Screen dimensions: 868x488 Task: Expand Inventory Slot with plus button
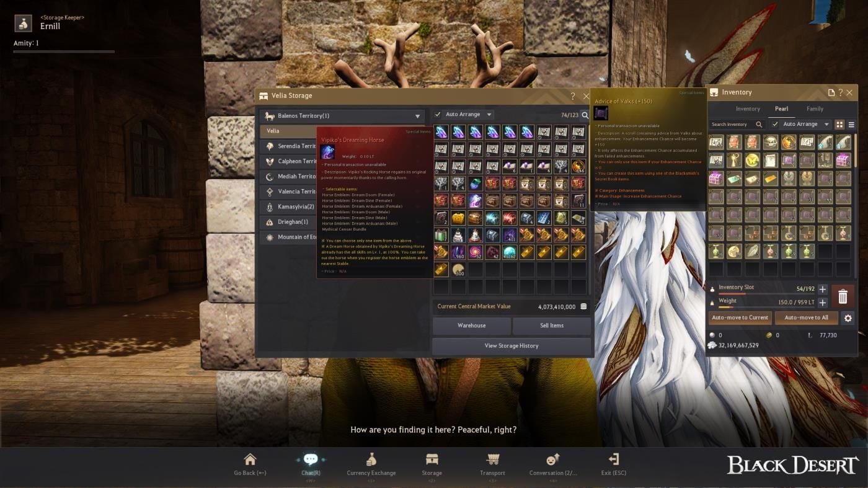[822, 290]
